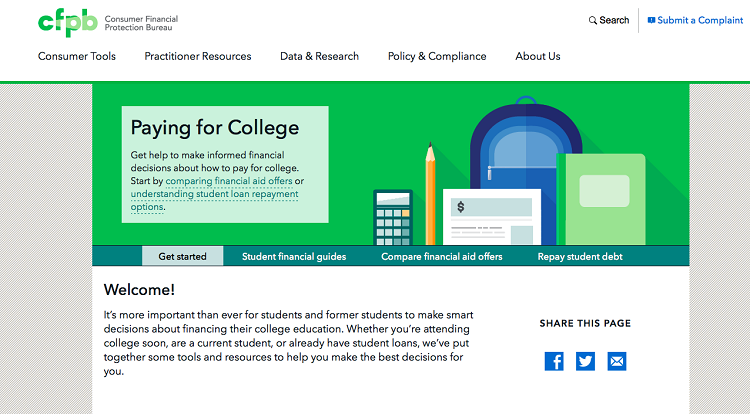
Task: Follow the comparing financial aid offers link
Action: click(x=229, y=181)
